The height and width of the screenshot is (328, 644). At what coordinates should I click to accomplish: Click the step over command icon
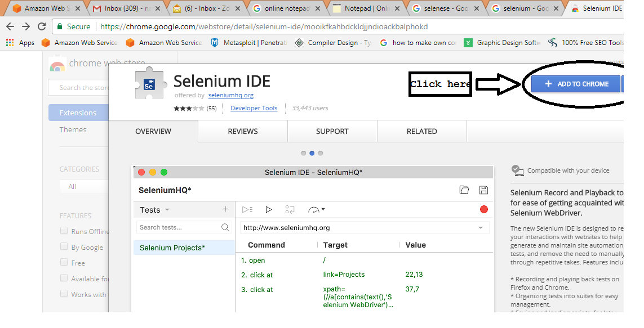point(290,209)
